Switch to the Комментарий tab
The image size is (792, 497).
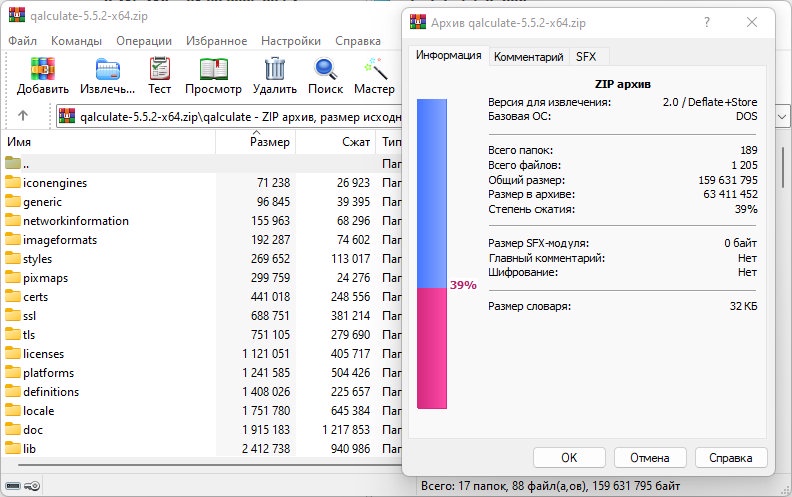(528, 57)
